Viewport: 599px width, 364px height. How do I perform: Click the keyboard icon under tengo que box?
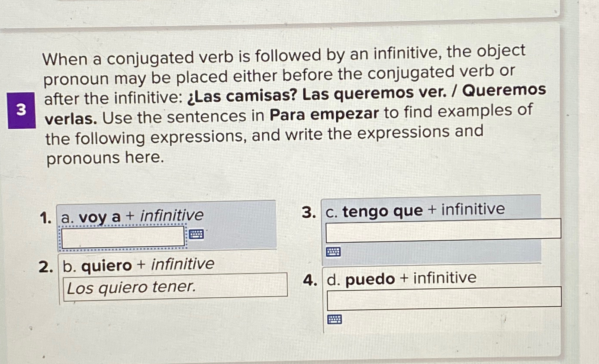pyautogui.click(x=333, y=252)
